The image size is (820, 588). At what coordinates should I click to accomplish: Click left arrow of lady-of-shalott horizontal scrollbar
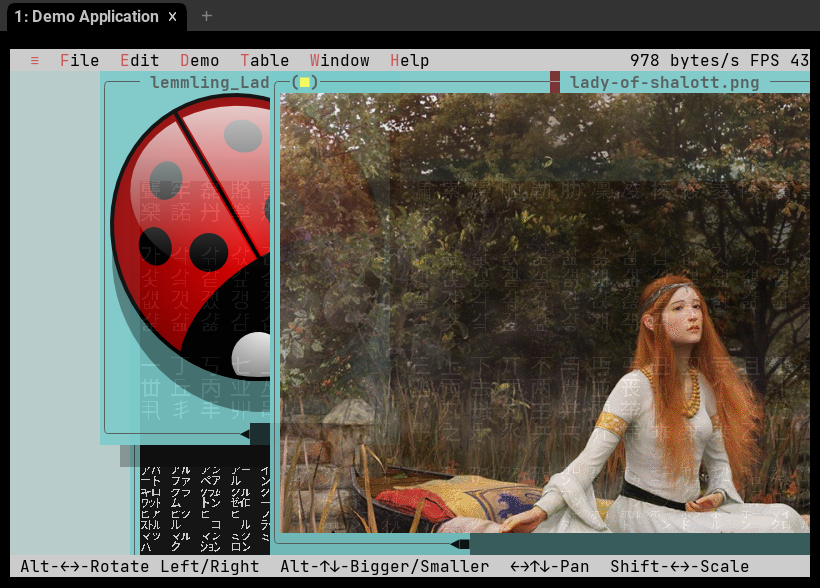[x=455, y=545]
